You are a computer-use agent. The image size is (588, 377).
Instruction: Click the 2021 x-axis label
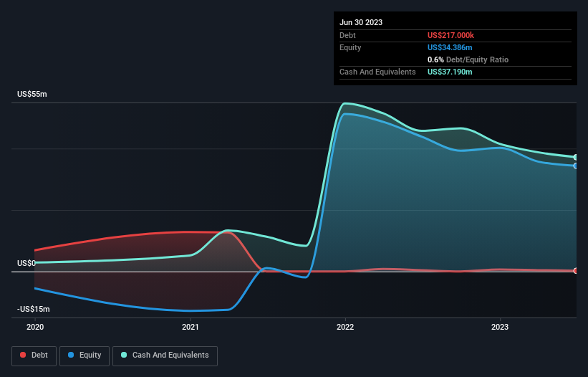[x=190, y=327]
